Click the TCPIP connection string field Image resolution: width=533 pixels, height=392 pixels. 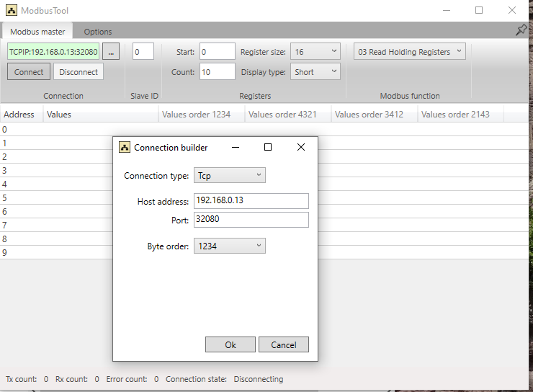53,52
